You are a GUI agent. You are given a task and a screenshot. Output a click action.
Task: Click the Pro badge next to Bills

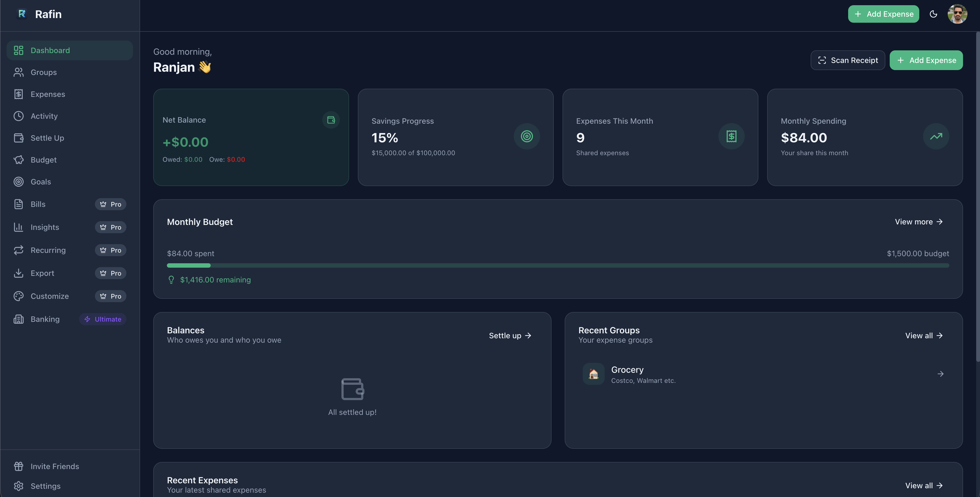pos(110,204)
